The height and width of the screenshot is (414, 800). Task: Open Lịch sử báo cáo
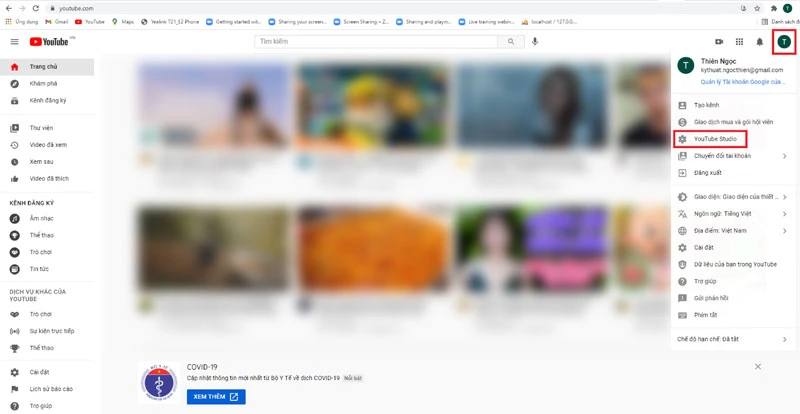click(47, 389)
